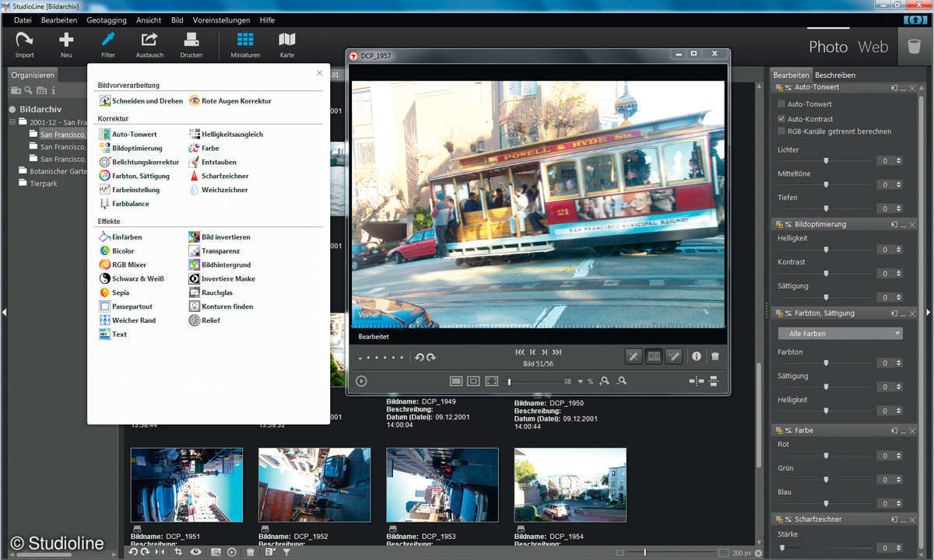This screenshot has height=560, width=934.
Task: Collapse the left sidebar with the edge arrow
Action: [4, 312]
